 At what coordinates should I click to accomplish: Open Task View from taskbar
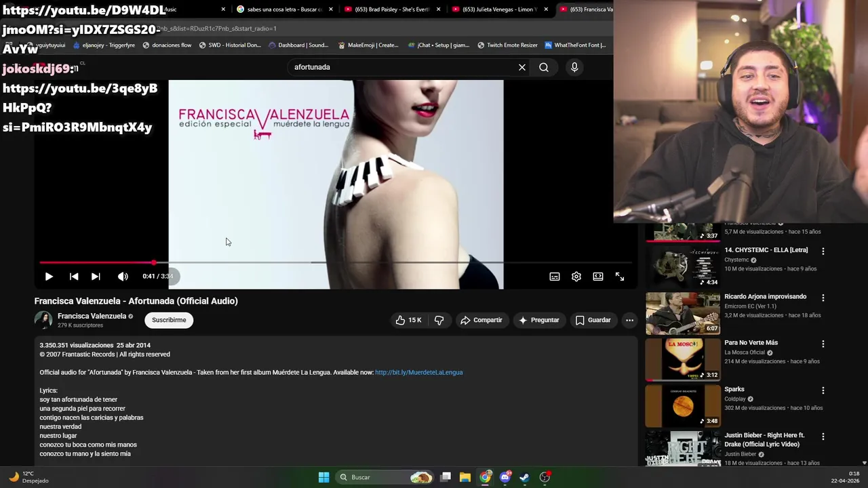click(446, 477)
